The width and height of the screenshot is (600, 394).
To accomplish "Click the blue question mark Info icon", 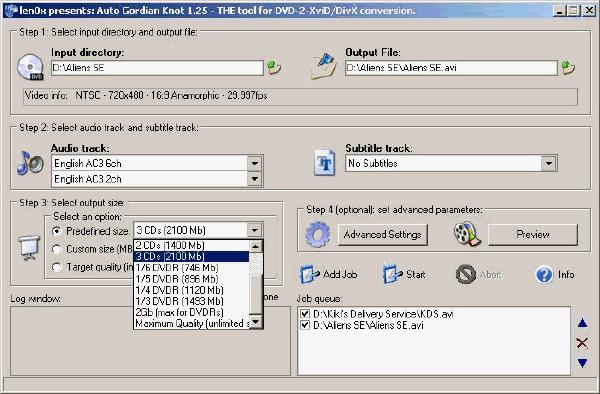I will coord(544,274).
